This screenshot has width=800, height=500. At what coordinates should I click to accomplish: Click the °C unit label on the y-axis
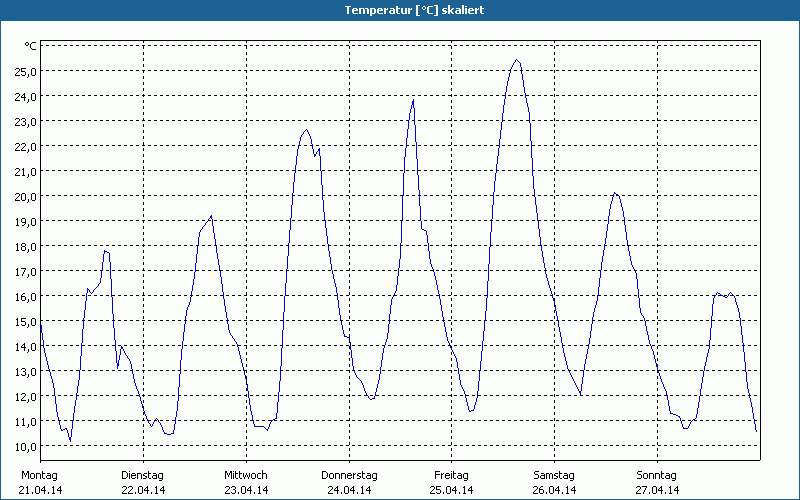[x=30, y=46]
